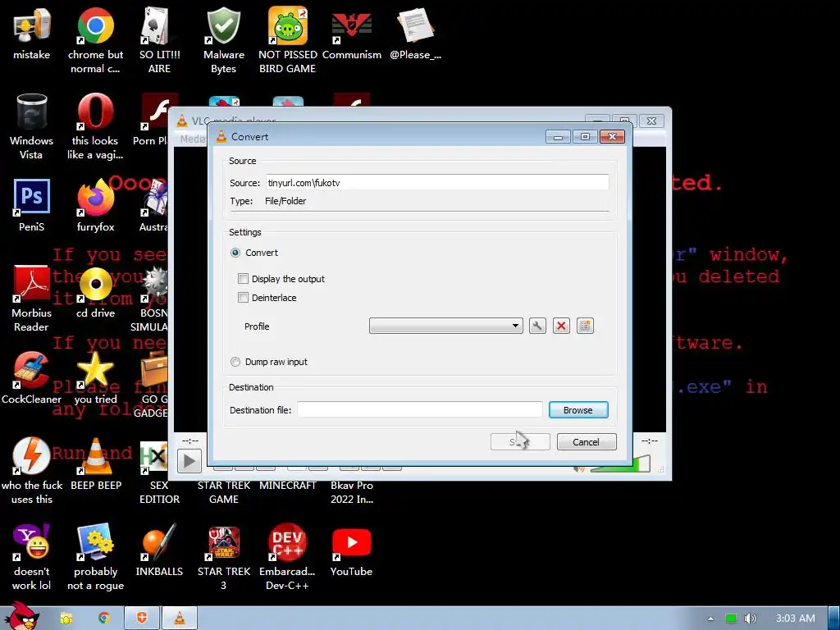Click the 3:03 AM taskbar clock

[x=796, y=619]
